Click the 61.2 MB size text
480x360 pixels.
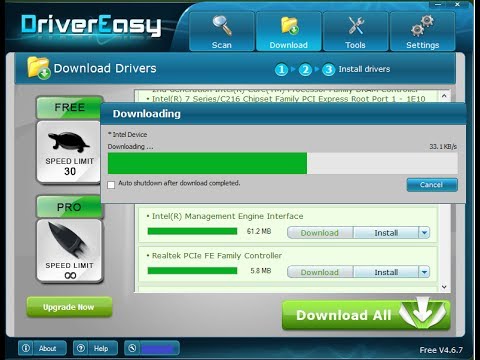point(259,231)
